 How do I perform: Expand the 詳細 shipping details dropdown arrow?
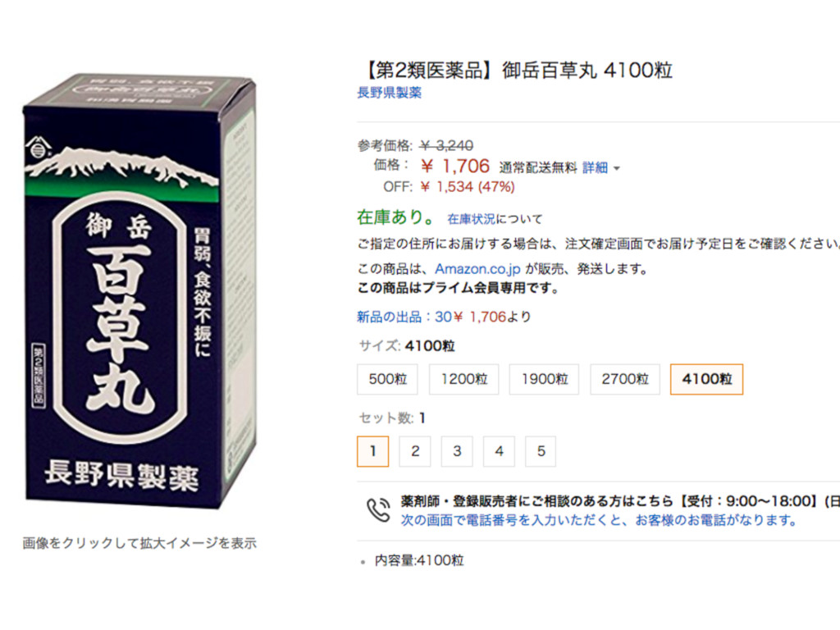(617, 168)
